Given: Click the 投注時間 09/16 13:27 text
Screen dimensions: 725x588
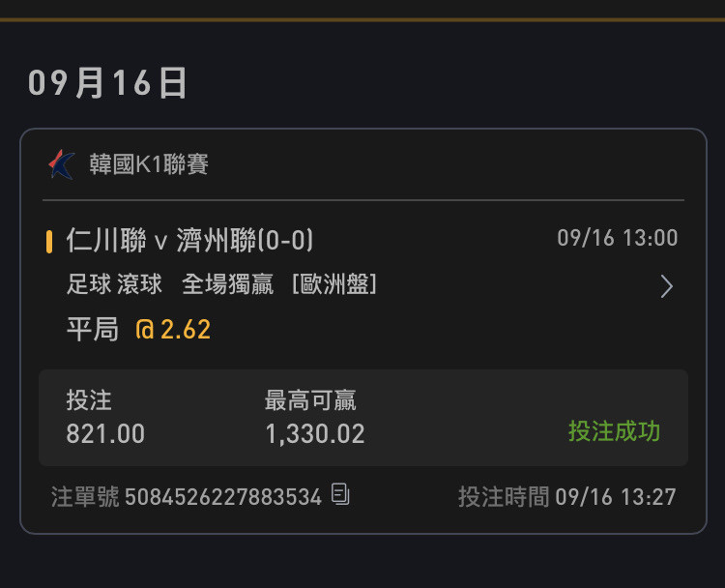Looking at the screenshot, I should 567,497.
